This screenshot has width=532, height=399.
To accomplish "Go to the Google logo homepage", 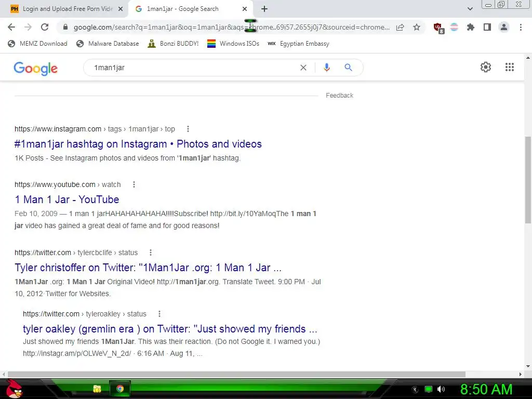I will click(36, 68).
